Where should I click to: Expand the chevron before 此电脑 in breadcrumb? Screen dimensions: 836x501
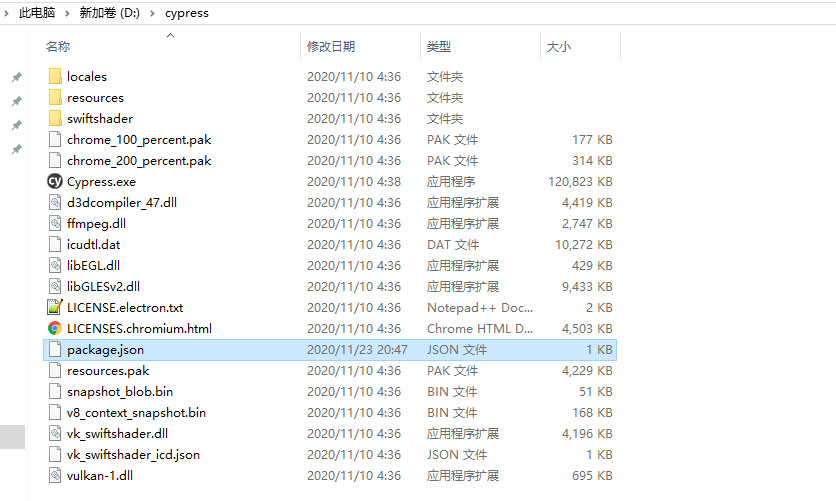click(6, 13)
